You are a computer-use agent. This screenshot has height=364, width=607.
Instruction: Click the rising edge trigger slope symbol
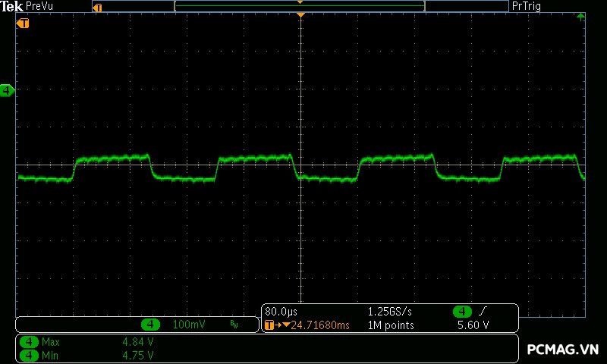coord(481,312)
